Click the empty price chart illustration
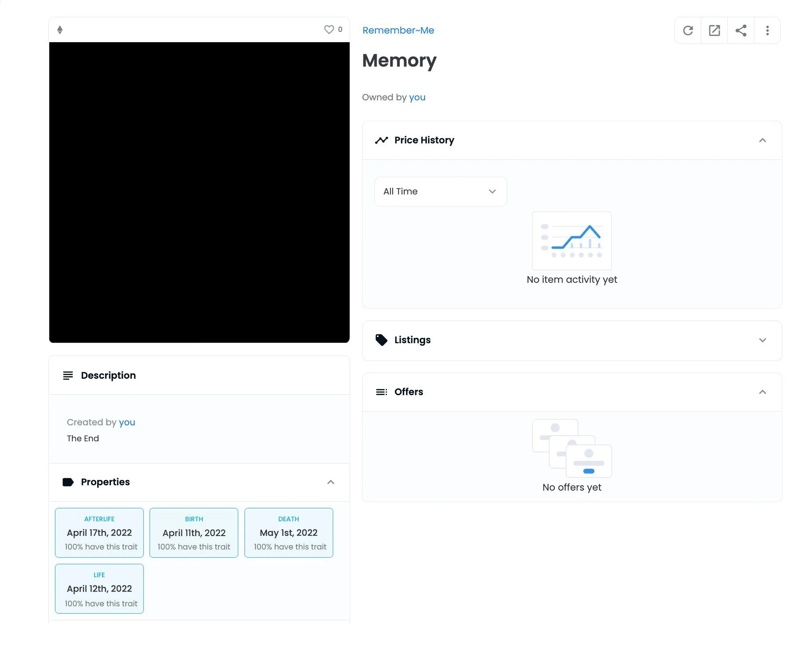Image resolution: width=812 pixels, height=650 pixels. (x=572, y=241)
